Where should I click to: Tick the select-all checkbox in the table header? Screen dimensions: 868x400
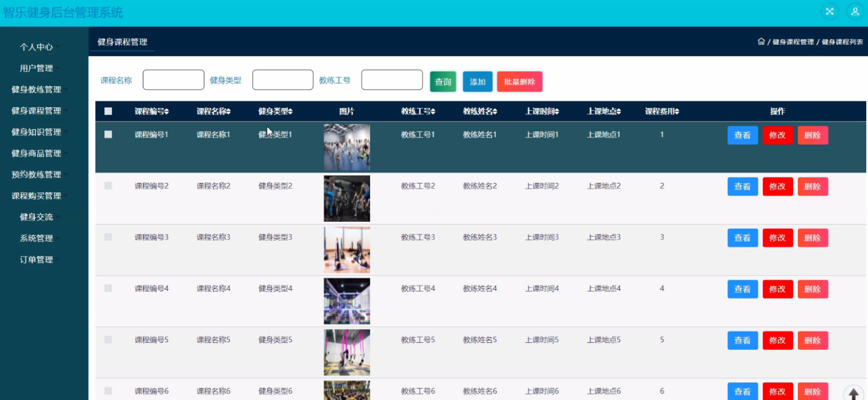coord(108,111)
